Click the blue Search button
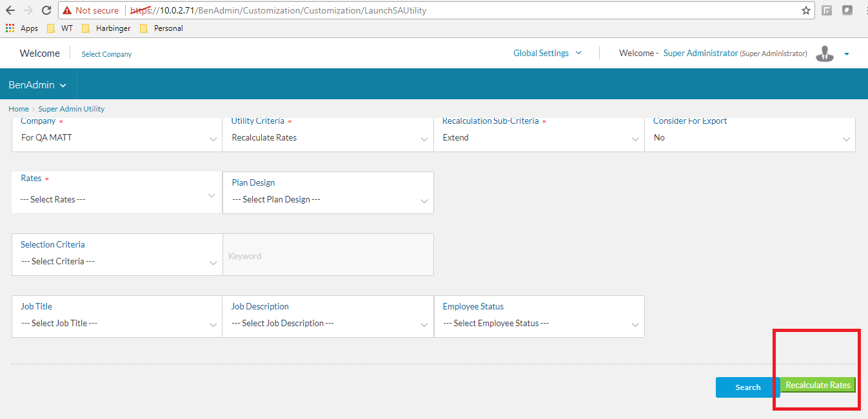 747,387
